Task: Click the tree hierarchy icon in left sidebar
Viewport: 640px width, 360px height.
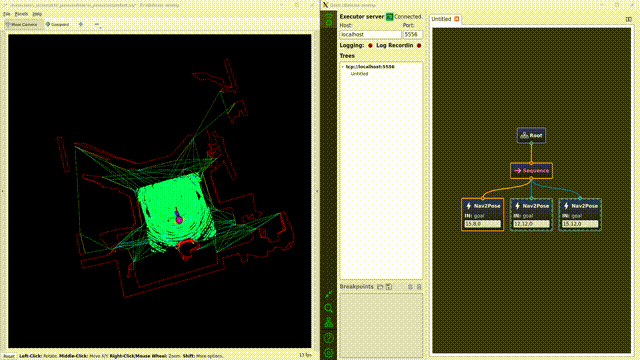Action: click(329, 323)
